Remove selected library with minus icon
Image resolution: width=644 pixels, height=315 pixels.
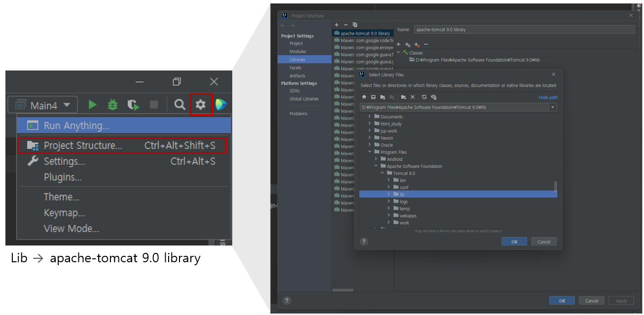[346, 25]
